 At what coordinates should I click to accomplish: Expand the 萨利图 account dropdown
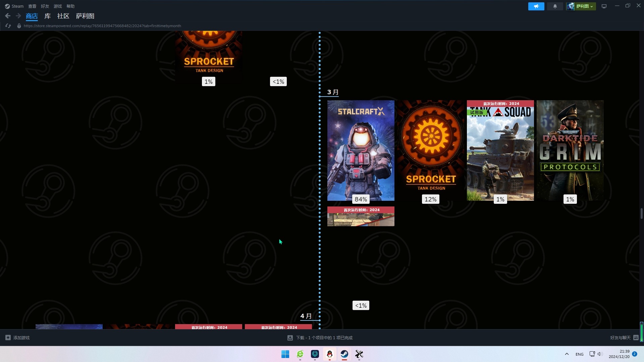[581, 6]
